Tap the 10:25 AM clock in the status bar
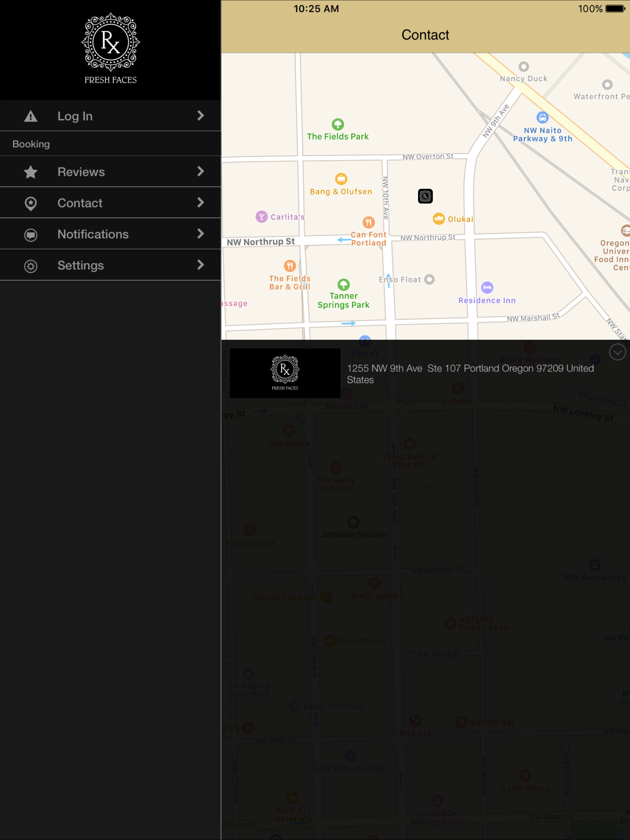This screenshot has width=630, height=840. coord(316,8)
